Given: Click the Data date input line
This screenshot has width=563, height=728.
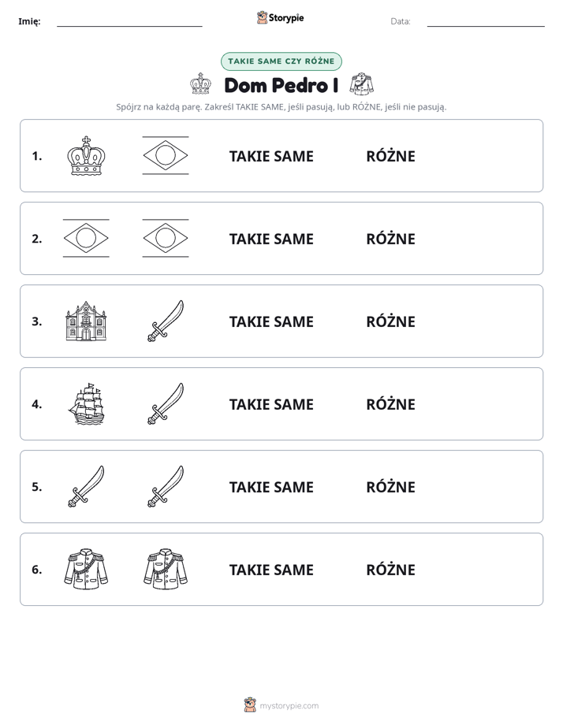Looking at the screenshot, I should click(486, 22).
